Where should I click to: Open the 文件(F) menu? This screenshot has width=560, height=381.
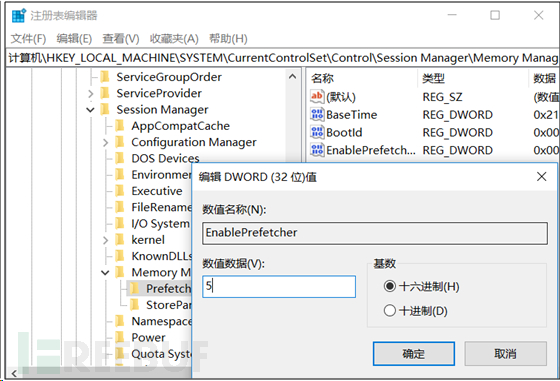pyautogui.click(x=29, y=39)
